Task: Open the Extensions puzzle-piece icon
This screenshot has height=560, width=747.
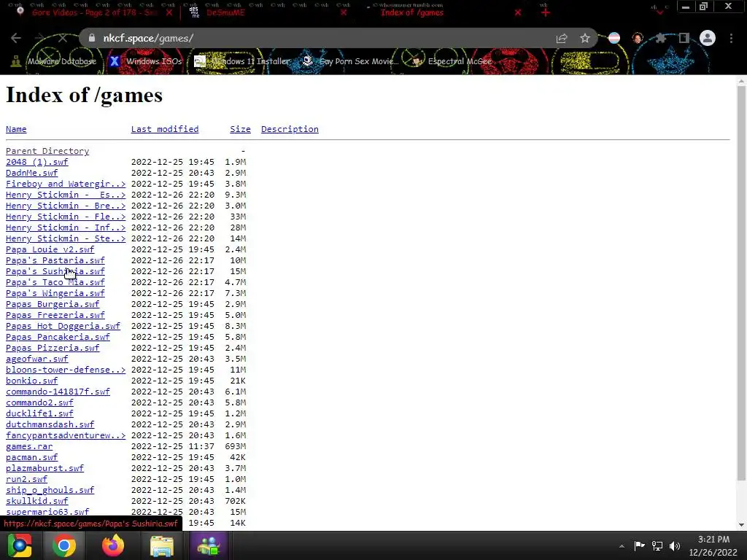Action: (x=661, y=38)
